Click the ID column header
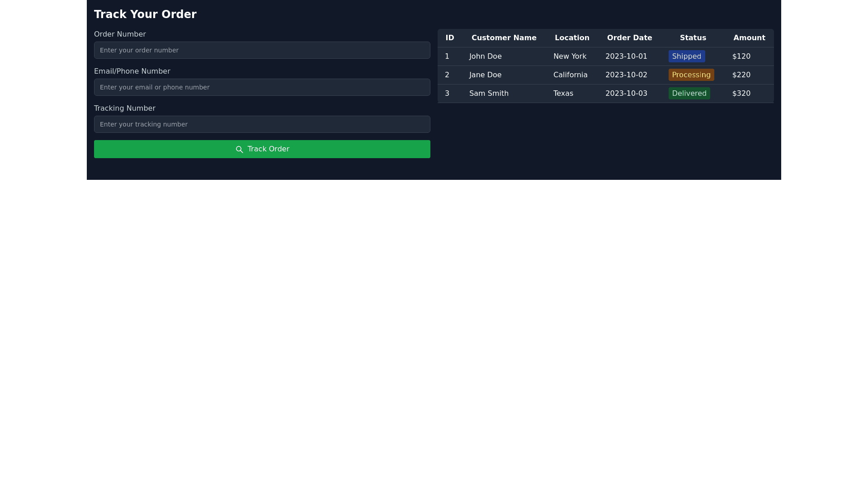The width and height of the screenshot is (868, 488). click(449, 38)
